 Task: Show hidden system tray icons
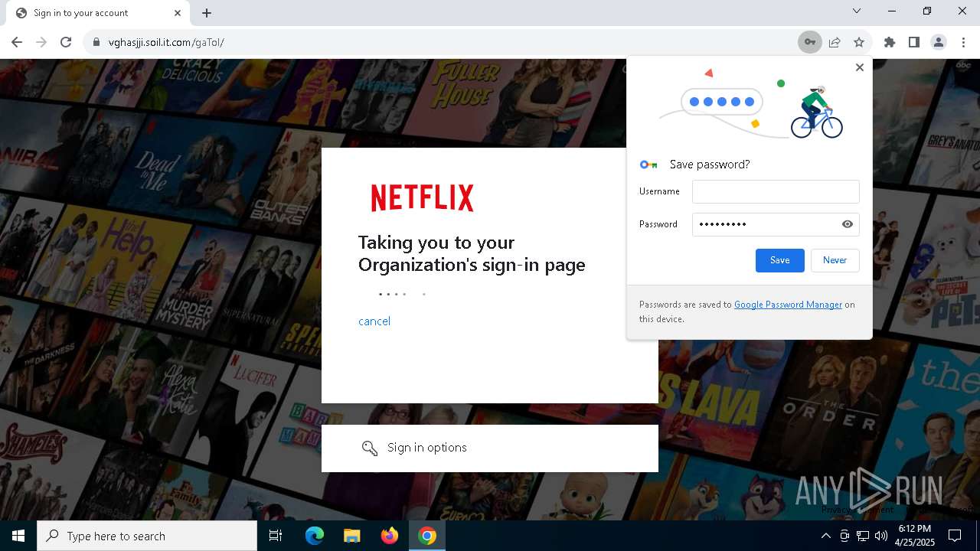pos(825,536)
